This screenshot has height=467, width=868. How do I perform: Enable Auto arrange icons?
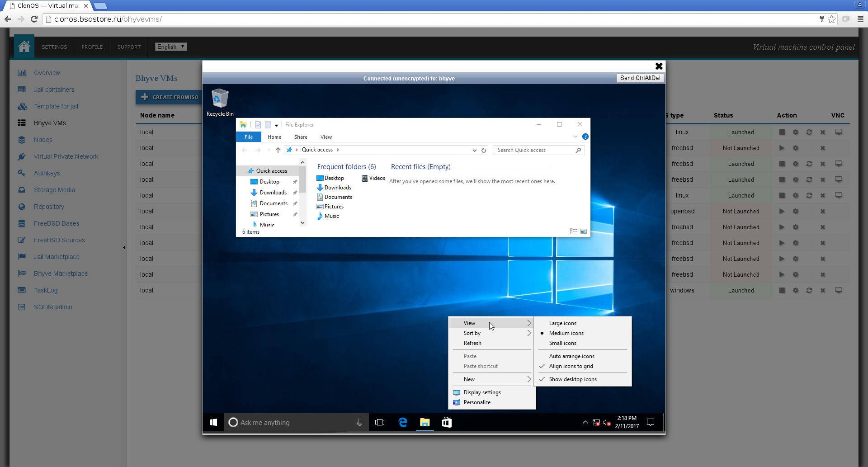point(583,356)
